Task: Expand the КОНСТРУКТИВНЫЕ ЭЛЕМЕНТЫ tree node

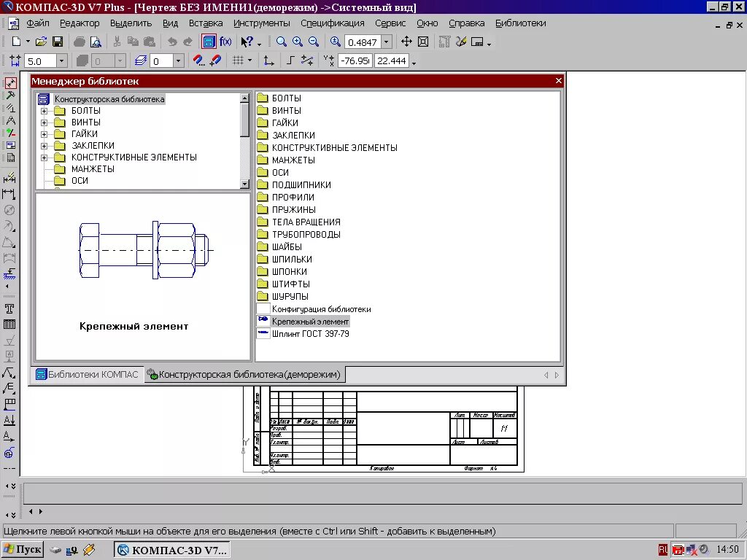Action: (x=44, y=157)
